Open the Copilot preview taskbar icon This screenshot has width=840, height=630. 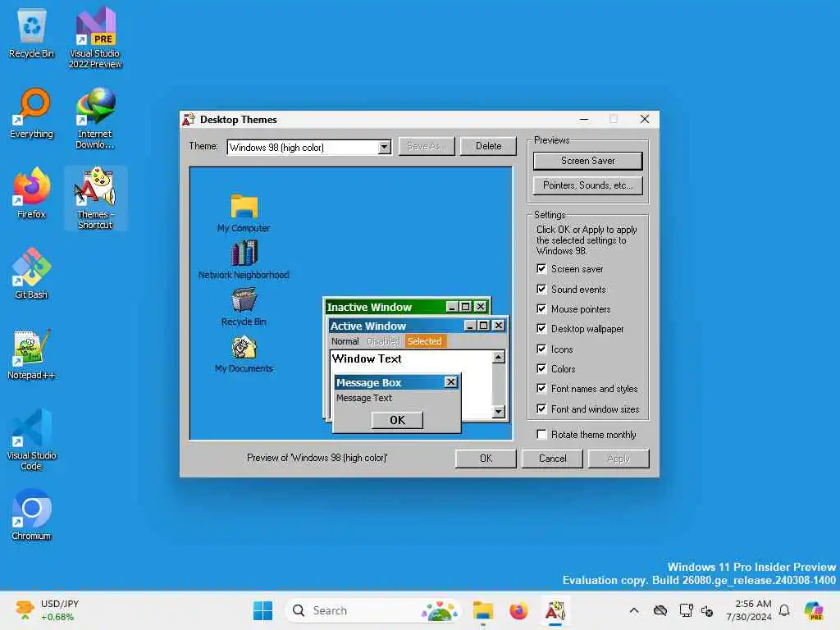[x=814, y=610]
